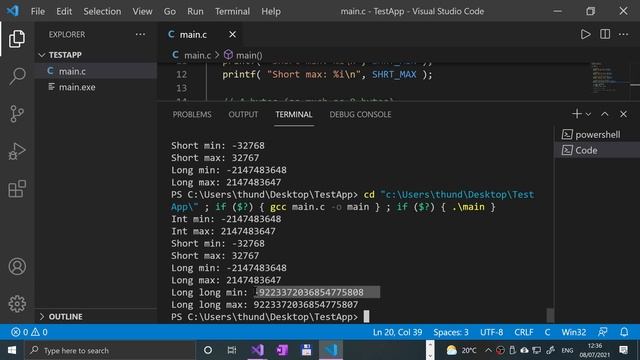The image size is (640, 360).
Task: Open the Run menu
Action: (x=195, y=11)
